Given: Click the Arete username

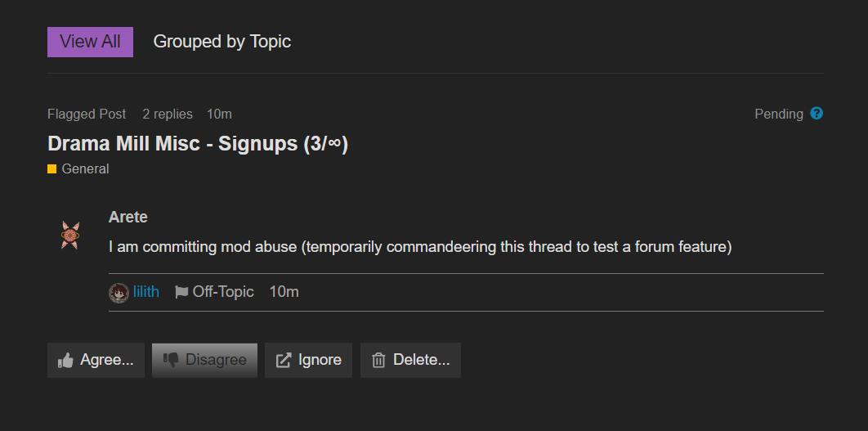Looking at the screenshot, I should point(128,218).
